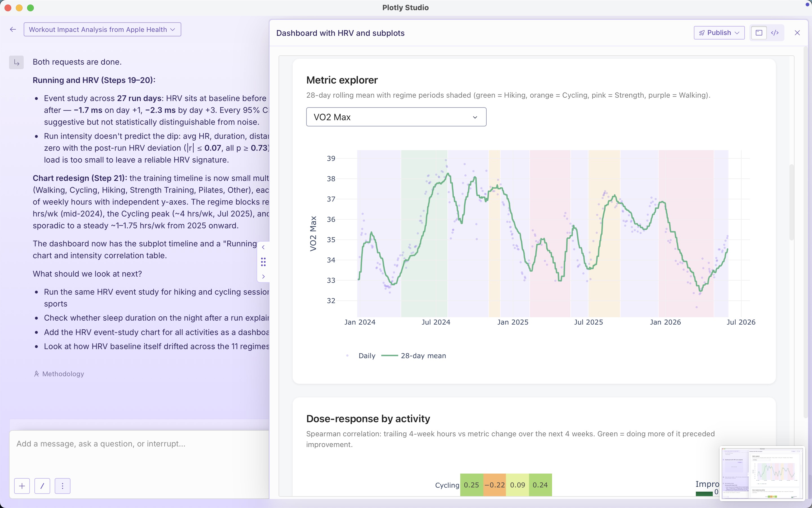The height and width of the screenshot is (508, 812).
Task: Click the 'Both requests are done.' message text
Action: tap(77, 62)
